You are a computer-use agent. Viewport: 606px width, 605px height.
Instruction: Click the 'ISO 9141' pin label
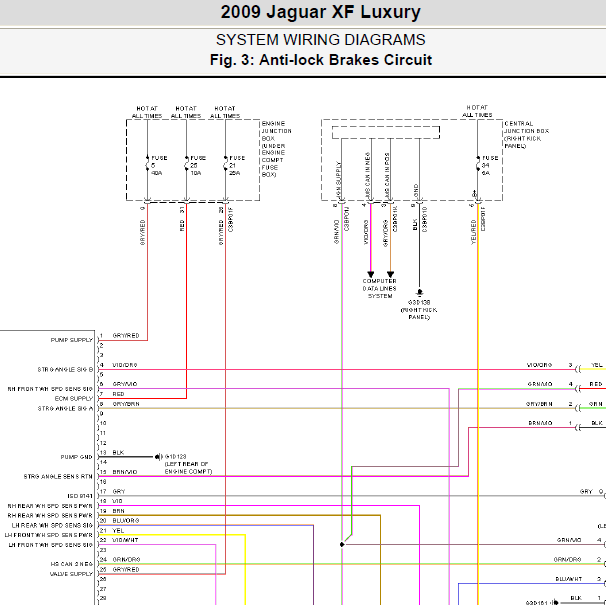pyautogui.click(x=80, y=496)
